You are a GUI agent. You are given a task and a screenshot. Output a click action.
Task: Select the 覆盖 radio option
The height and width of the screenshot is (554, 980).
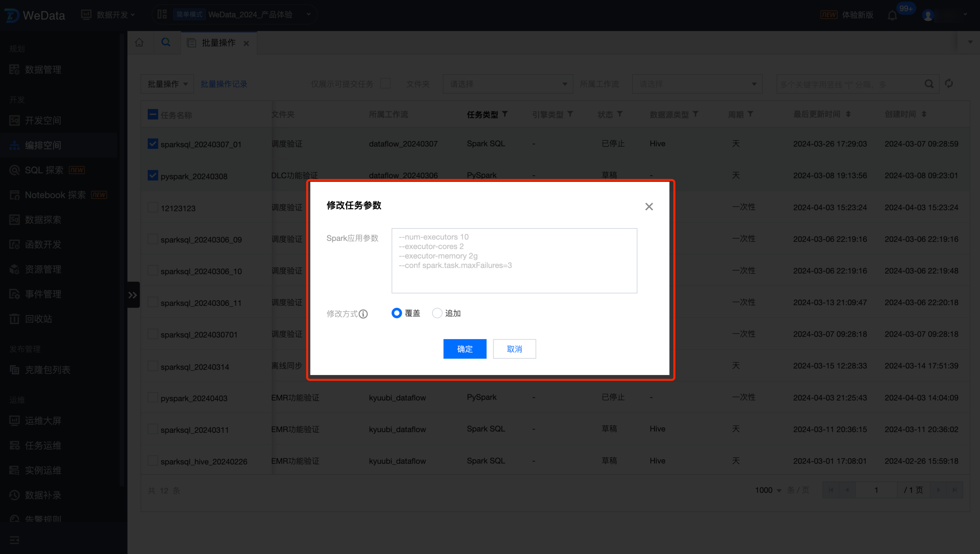pos(397,313)
